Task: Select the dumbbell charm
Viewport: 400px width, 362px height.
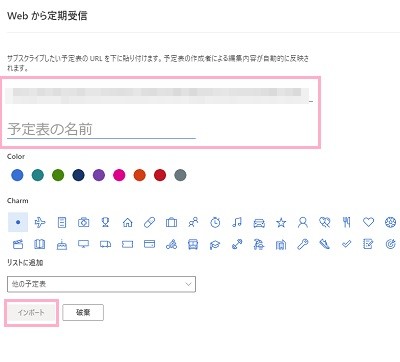Action: 237,244
